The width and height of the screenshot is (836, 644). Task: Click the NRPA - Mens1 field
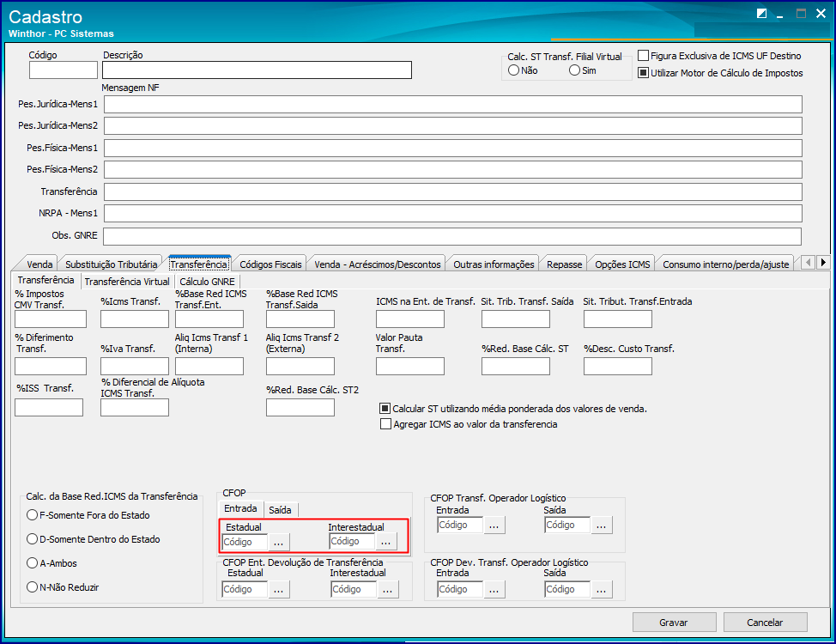pyautogui.click(x=453, y=214)
